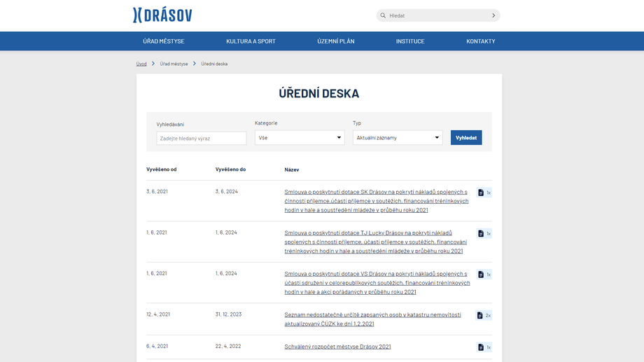Open the Kultura a sport menu
Viewport: 644px width, 362px height.
coord(251,41)
